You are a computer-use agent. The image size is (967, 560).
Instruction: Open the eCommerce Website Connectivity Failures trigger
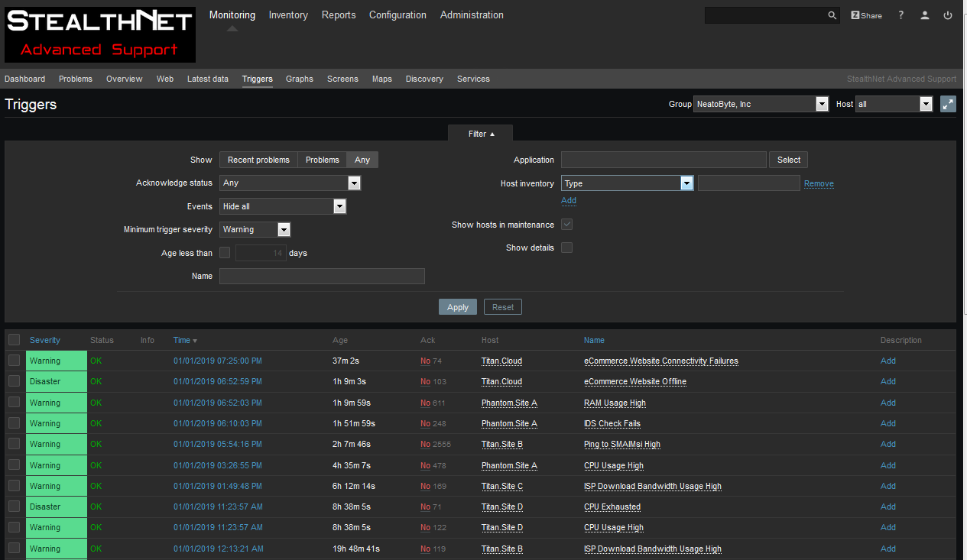[661, 361]
